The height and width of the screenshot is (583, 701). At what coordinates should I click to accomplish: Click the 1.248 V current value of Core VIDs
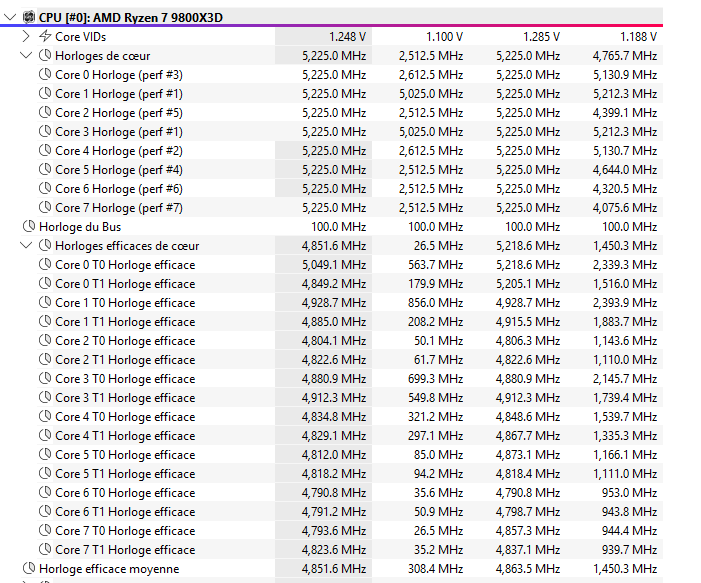pyautogui.click(x=347, y=37)
